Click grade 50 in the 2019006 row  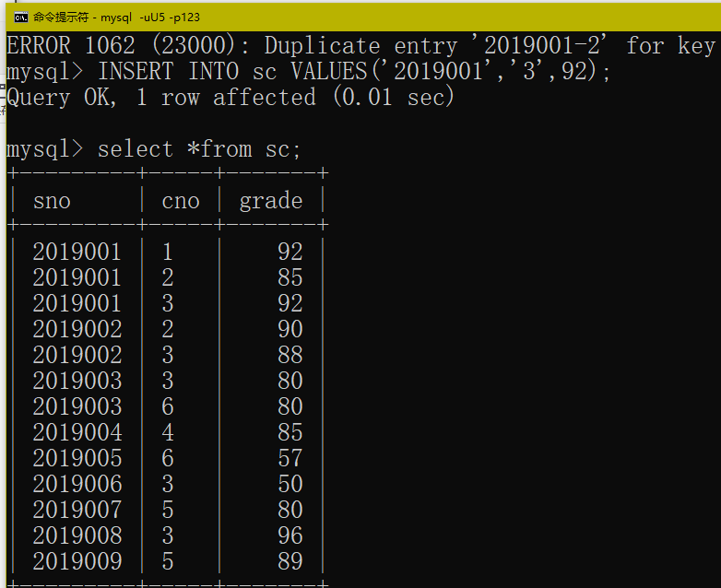click(x=290, y=484)
